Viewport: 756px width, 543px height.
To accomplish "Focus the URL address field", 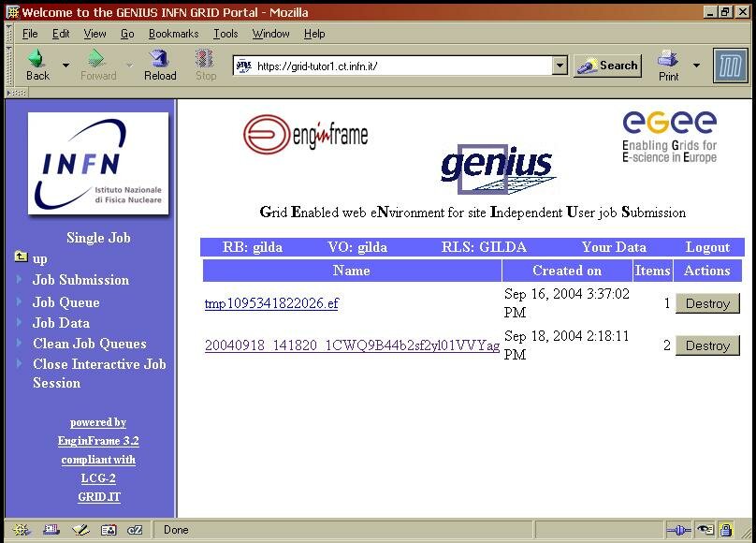I will [402, 66].
